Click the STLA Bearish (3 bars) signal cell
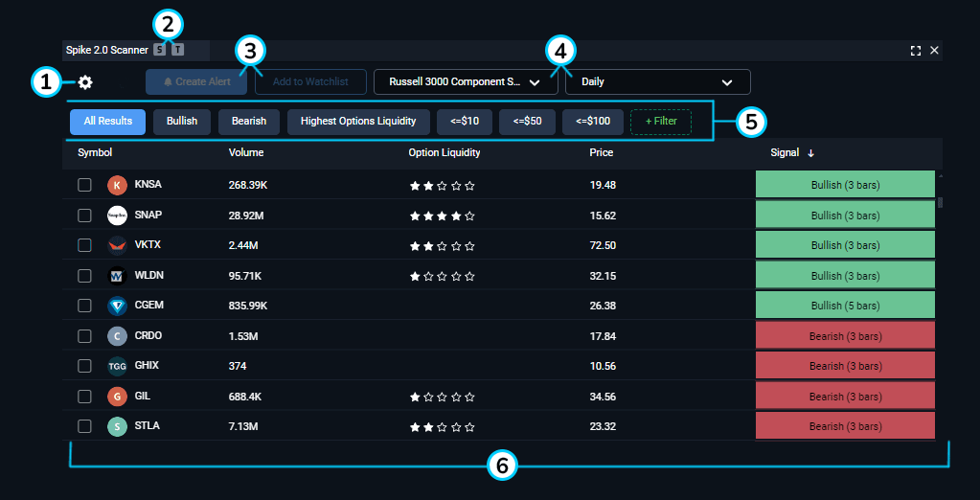The height and width of the screenshot is (500, 980). (x=845, y=427)
